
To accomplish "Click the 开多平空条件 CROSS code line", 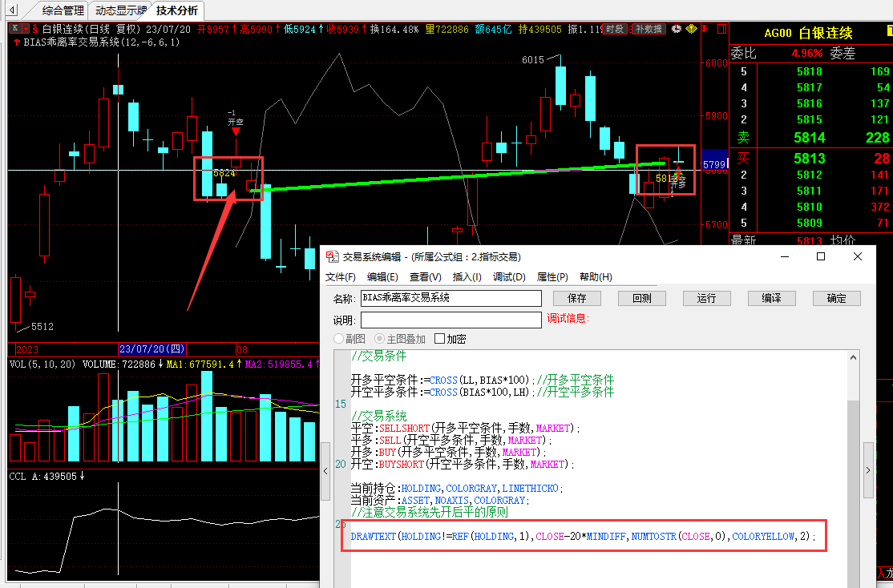I will tap(483, 380).
